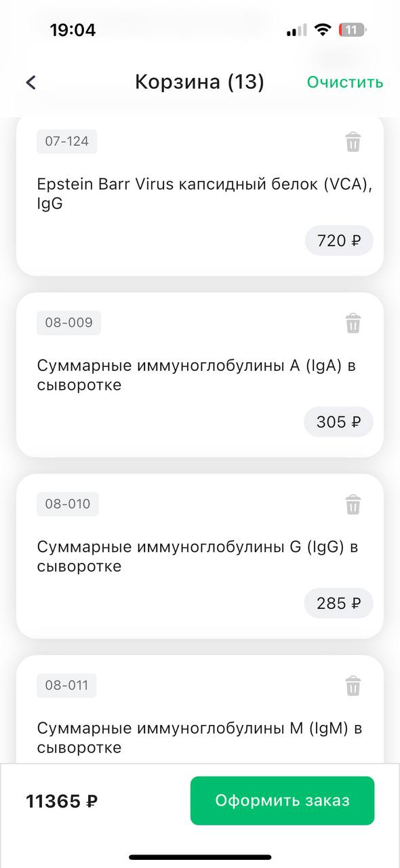400x868 pixels.
Task: Select code label 08-009
Action: (x=68, y=323)
